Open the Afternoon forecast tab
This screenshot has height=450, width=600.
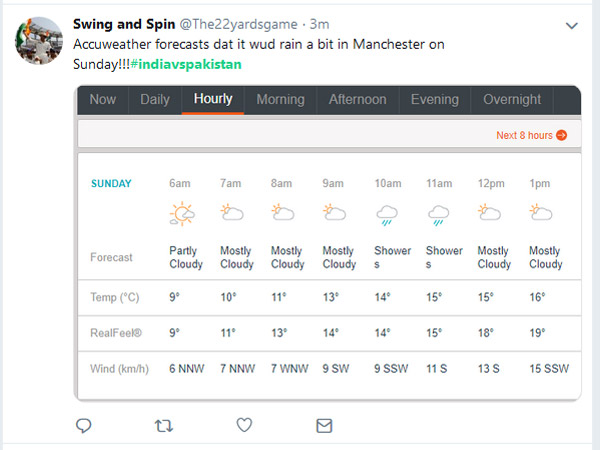[357, 100]
